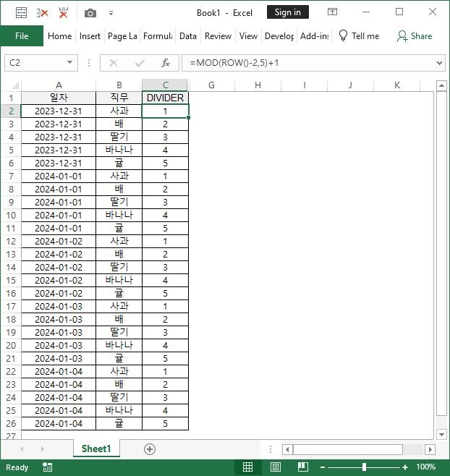Expand the Name Box dropdown arrow
The image size is (450, 476).
click(70, 62)
